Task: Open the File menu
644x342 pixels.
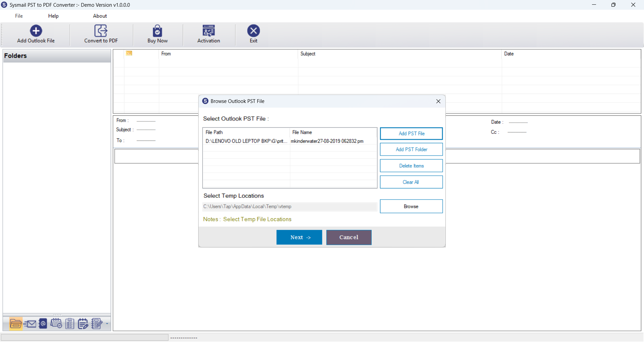Action: (x=19, y=16)
